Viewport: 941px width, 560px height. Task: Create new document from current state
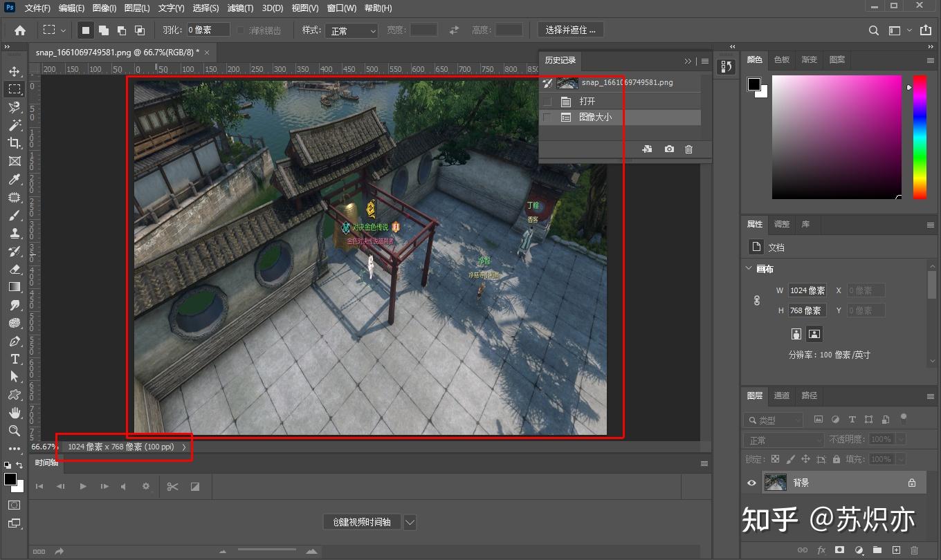(647, 149)
